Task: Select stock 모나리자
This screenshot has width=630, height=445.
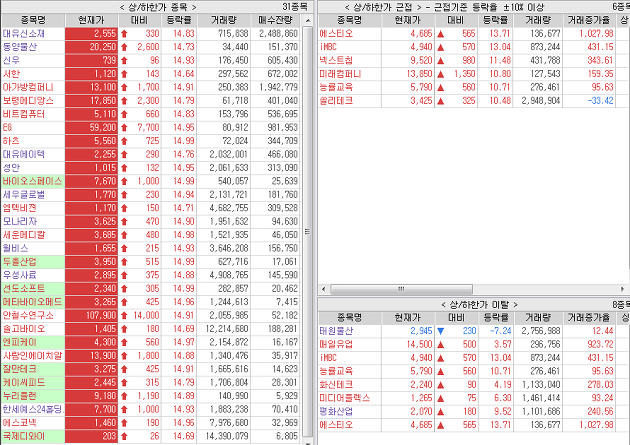Action: pos(20,222)
